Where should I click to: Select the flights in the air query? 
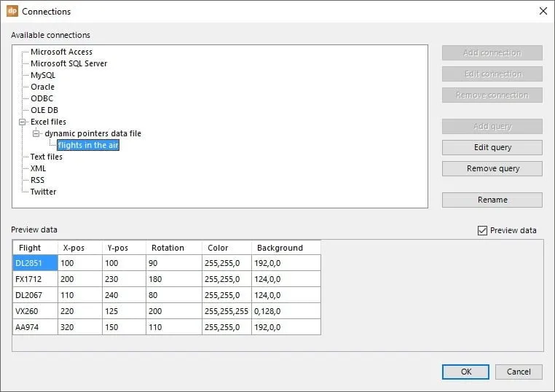point(88,146)
